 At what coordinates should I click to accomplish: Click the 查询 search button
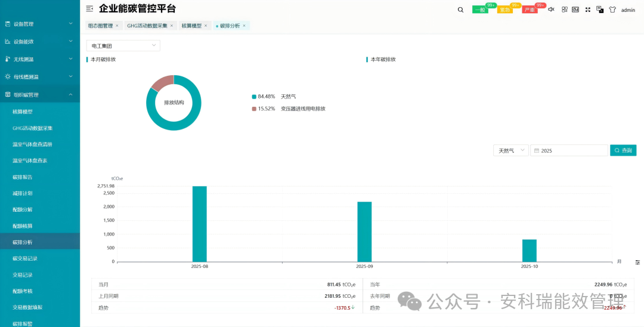point(623,150)
